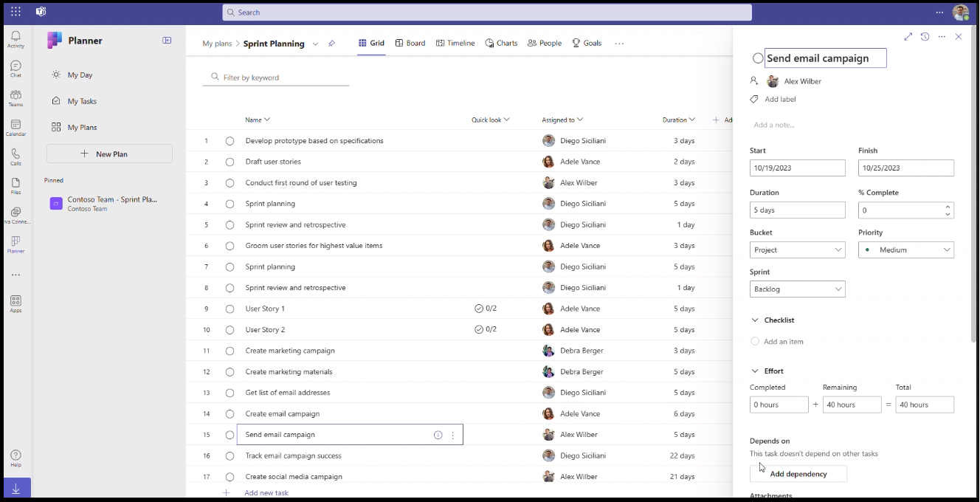This screenshot has width=980, height=502.
Task: Open the Priority dropdown showing Medium
Action: click(x=905, y=250)
